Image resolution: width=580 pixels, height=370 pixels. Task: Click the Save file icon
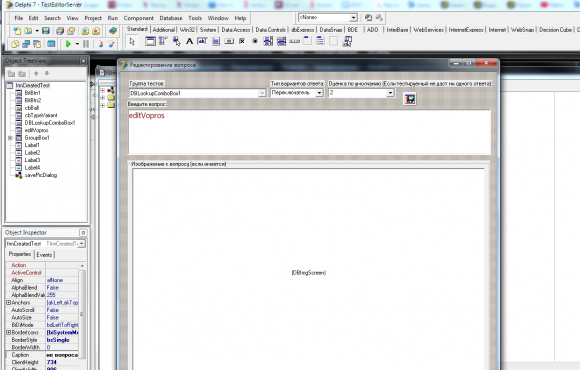point(45,31)
